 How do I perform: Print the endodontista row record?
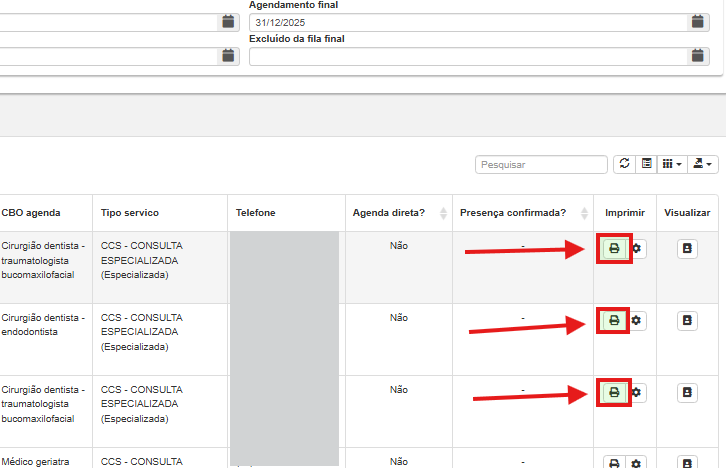click(x=614, y=321)
